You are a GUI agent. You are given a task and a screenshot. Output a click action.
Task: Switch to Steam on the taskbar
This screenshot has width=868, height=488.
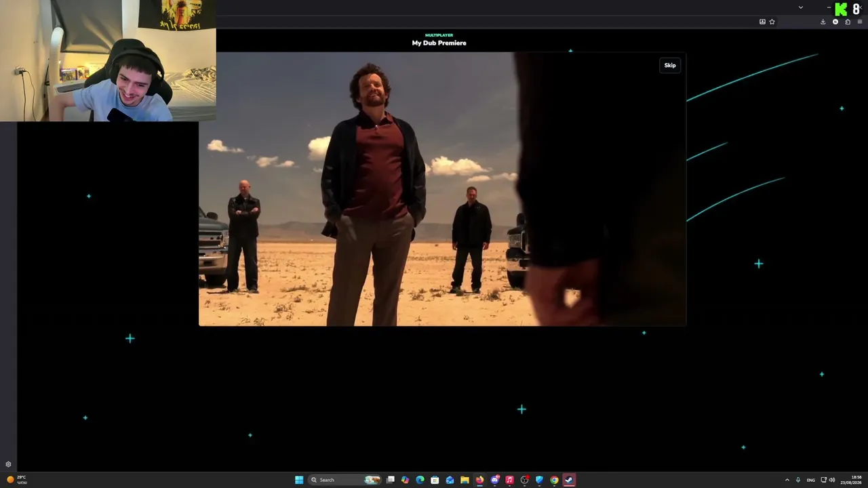[x=569, y=480]
